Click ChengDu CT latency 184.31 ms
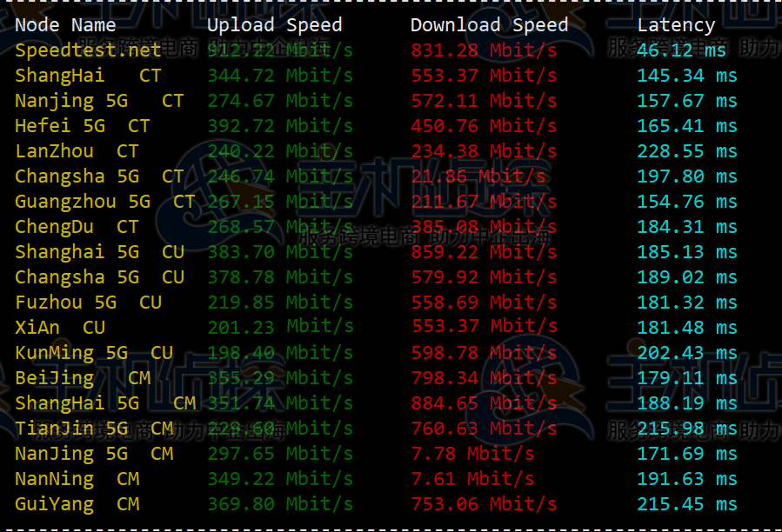This screenshot has height=532, width=782. click(x=687, y=227)
